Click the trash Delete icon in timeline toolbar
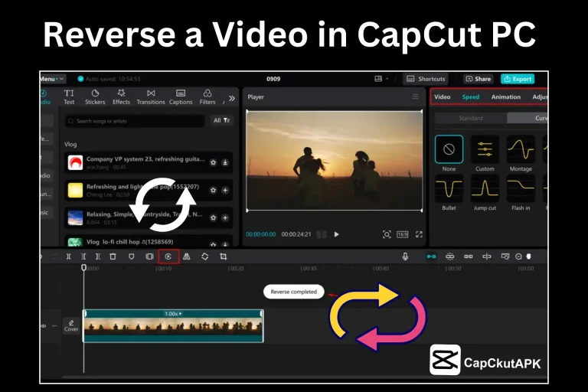This screenshot has height=392, width=588. (x=113, y=256)
